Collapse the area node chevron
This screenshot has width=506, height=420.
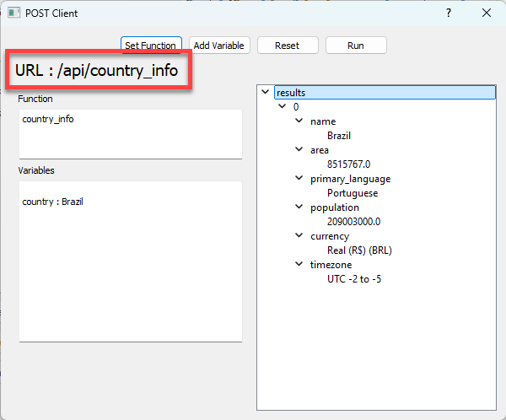[299, 150]
